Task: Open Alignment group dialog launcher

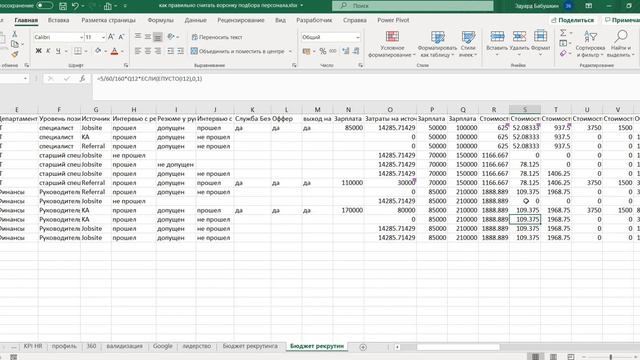Action: tap(294, 65)
